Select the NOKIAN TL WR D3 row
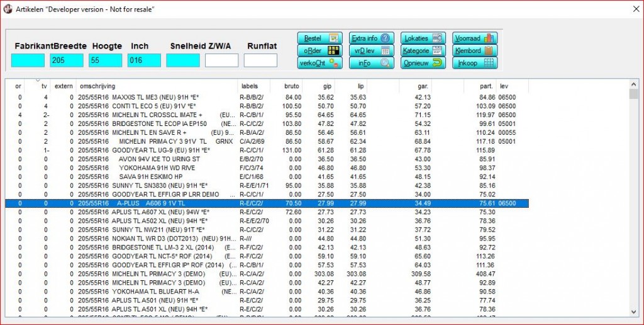Screen dimensions: 644x325 coord(157,239)
